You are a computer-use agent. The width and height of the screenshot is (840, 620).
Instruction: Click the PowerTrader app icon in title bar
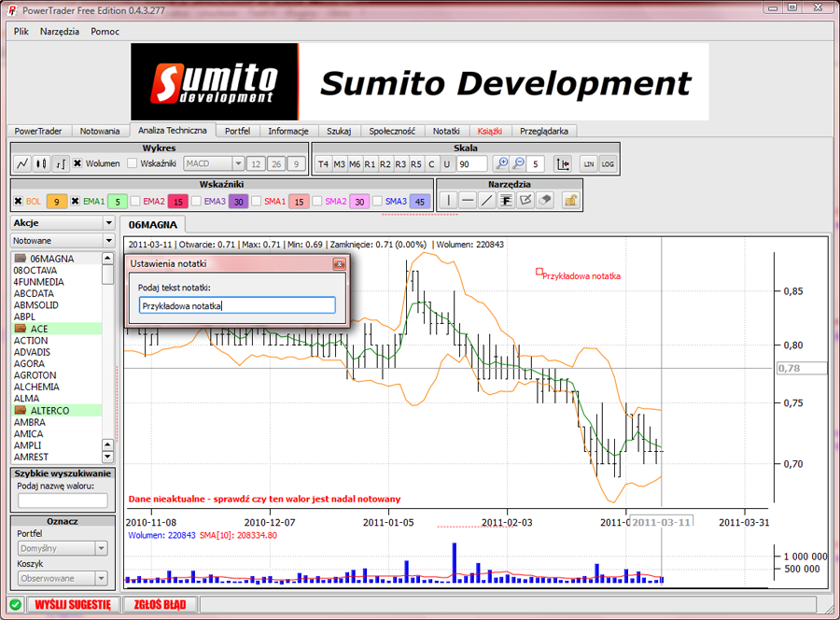(x=12, y=10)
